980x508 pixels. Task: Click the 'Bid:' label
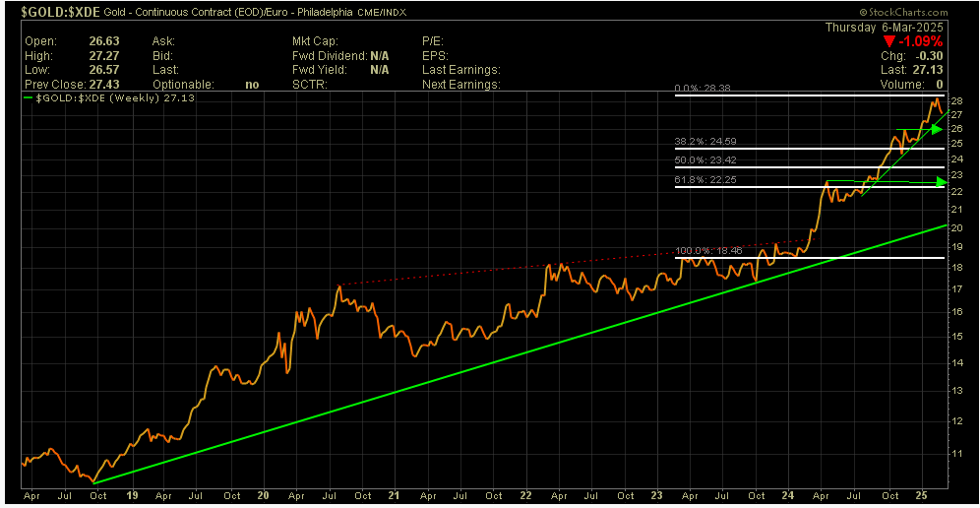pyautogui.click(x=162, y=56)
